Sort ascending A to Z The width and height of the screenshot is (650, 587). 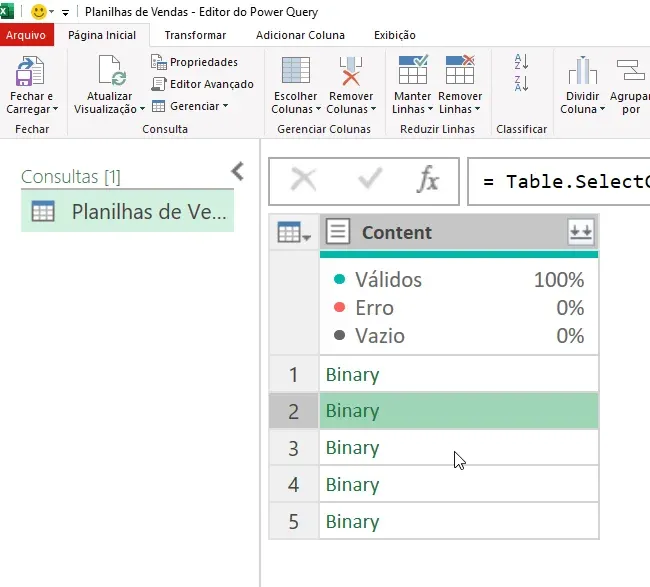click(521, 61)
